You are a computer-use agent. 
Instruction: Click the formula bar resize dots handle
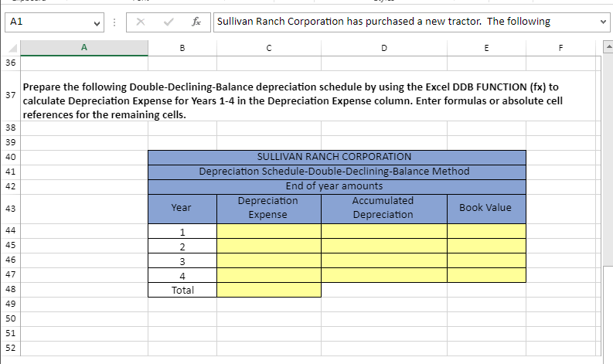point(114,22)
